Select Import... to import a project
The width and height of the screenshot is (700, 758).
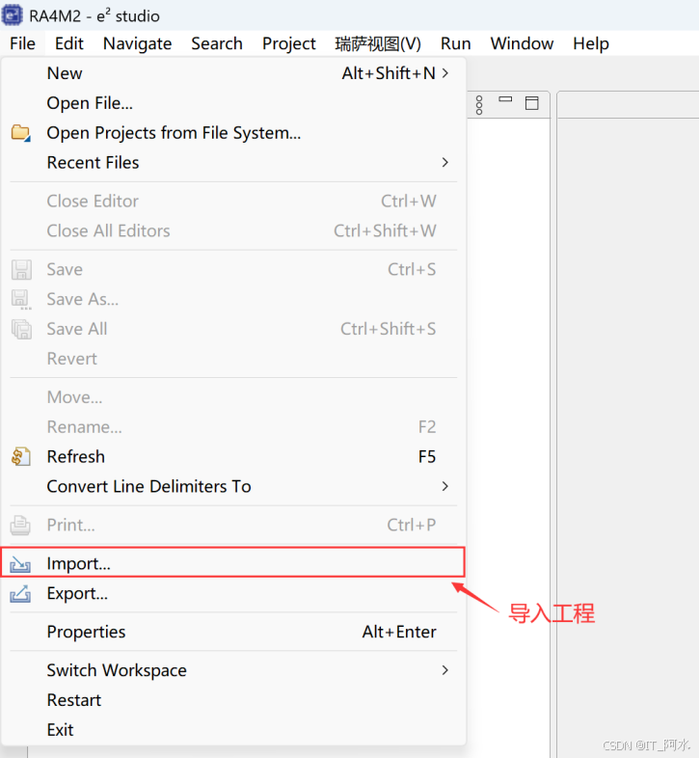(233, 562)
